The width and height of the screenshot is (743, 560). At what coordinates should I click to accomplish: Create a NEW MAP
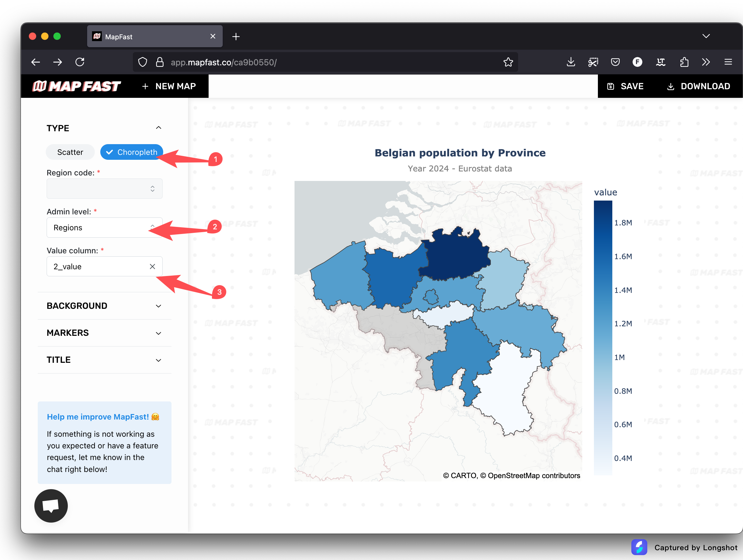point(169,86)
